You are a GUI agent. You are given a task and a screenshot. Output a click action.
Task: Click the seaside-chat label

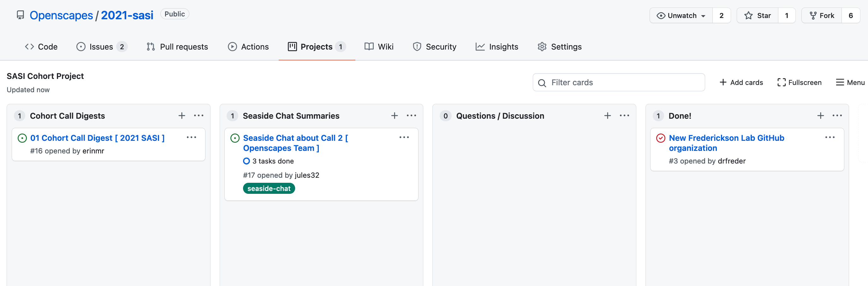[x=269, y=188]
